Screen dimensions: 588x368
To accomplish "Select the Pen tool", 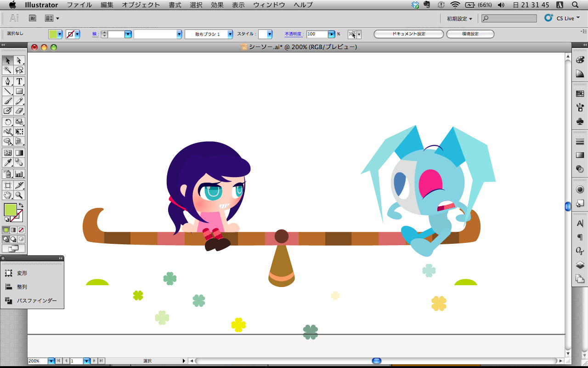I will [x=8, y=81].
